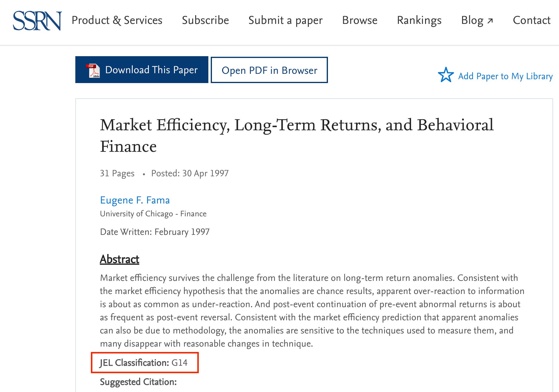Open the Browse menu
559x392 pixels.
pos(360,20)
